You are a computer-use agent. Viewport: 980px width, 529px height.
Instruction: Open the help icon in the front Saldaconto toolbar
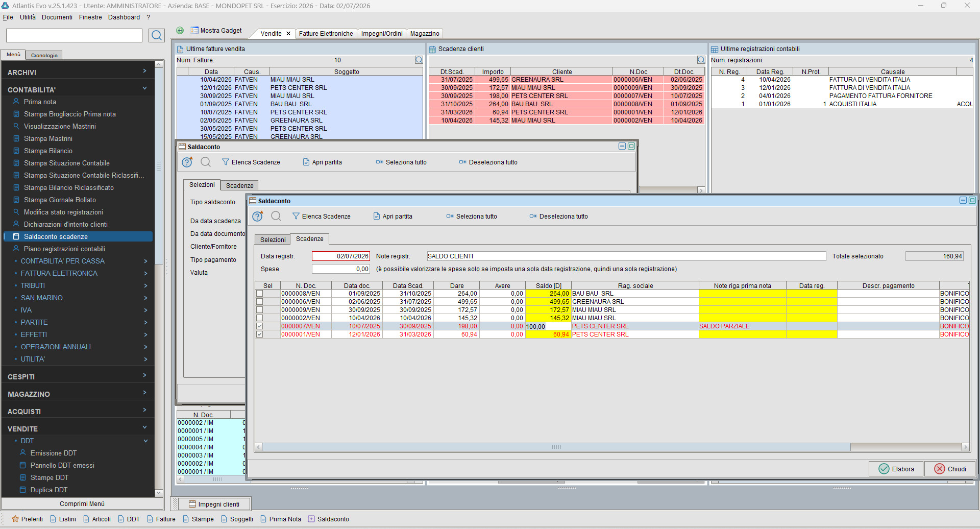tap(258, 217)
